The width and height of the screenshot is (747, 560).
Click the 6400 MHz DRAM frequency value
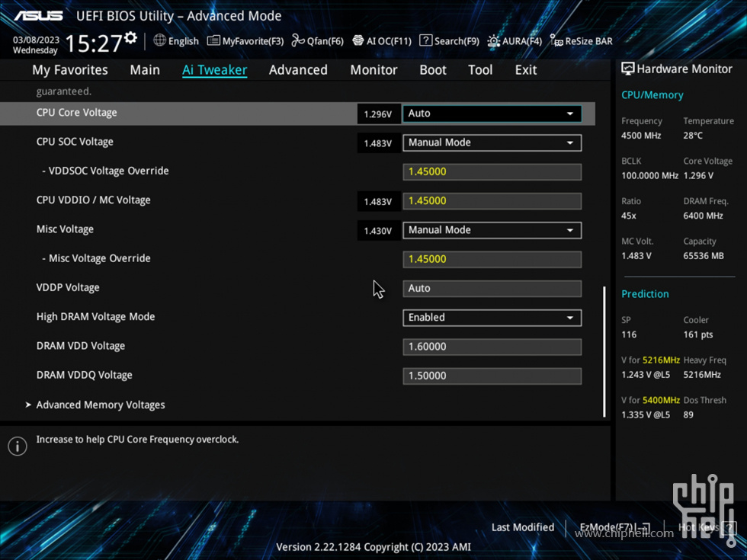pyautogui.click(x=703, y=216)
